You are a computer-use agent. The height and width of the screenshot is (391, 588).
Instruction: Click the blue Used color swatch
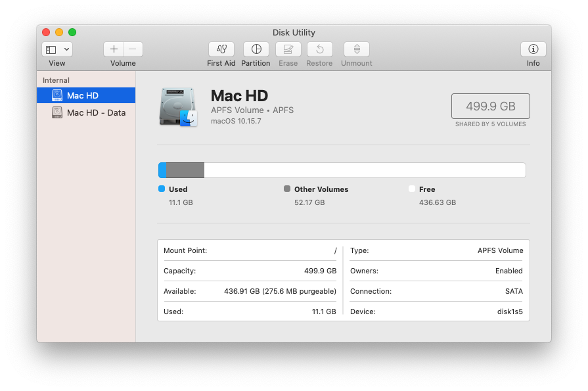[162, 189]
